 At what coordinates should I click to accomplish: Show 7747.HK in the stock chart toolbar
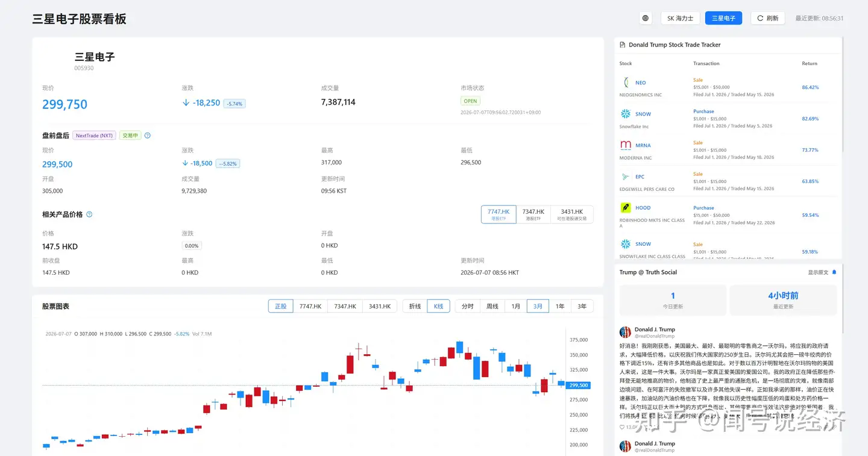coord(310,306)
